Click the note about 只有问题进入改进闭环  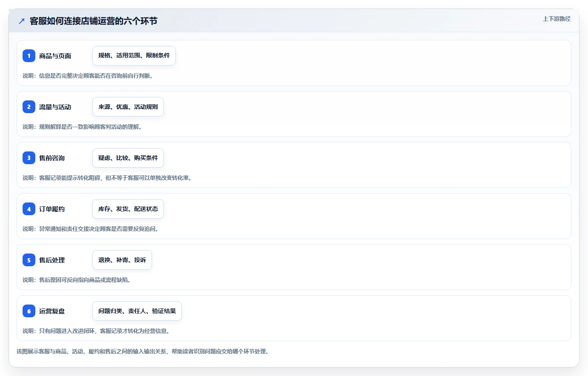pyautogui.click(x=96, y=331)
